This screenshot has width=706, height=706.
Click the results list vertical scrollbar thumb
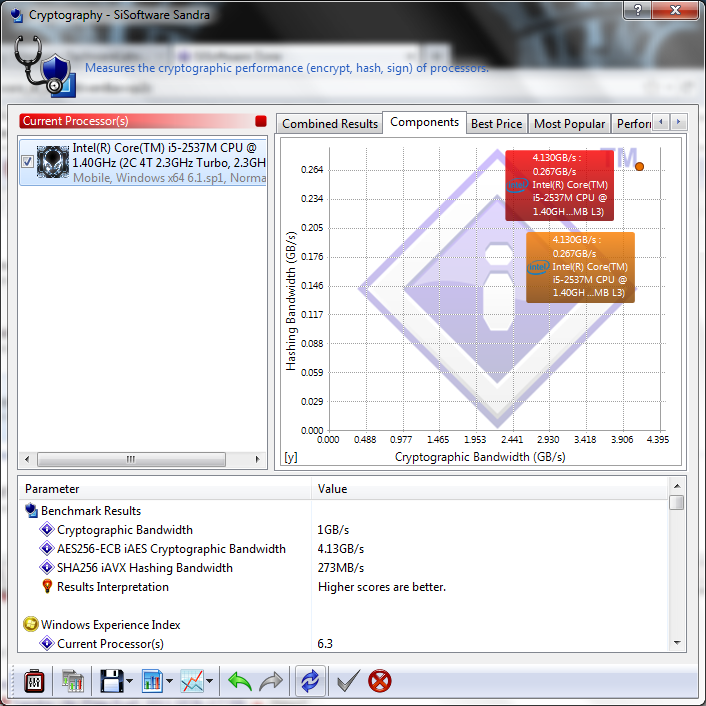(677, 502)
